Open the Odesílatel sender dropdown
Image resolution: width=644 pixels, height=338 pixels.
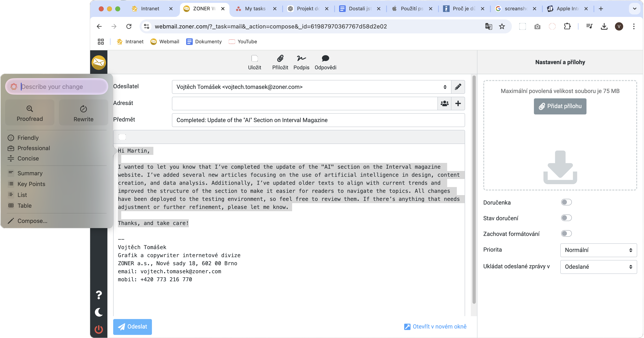click(311, 87)
